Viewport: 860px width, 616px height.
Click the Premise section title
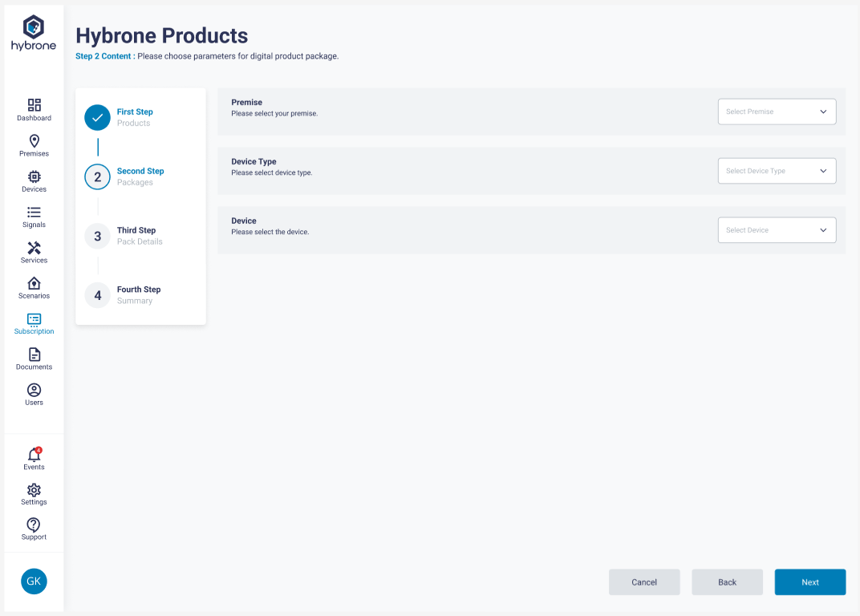coord(247,102)
